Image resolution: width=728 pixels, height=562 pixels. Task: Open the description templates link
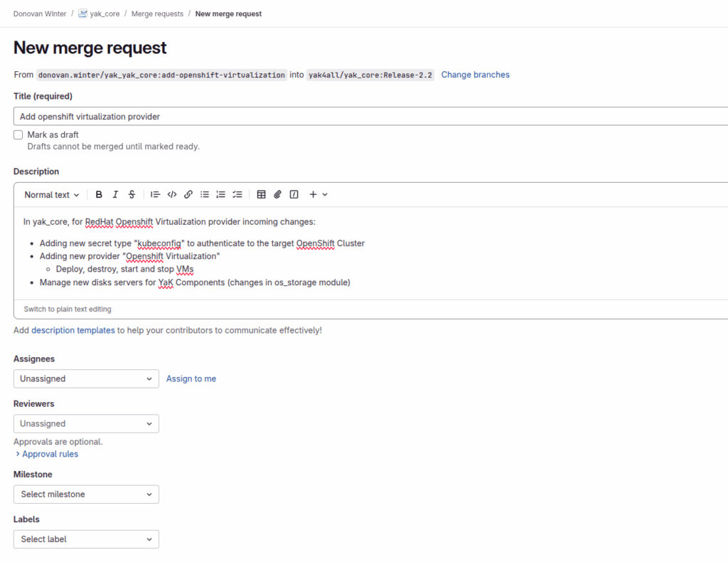[73, 330]
